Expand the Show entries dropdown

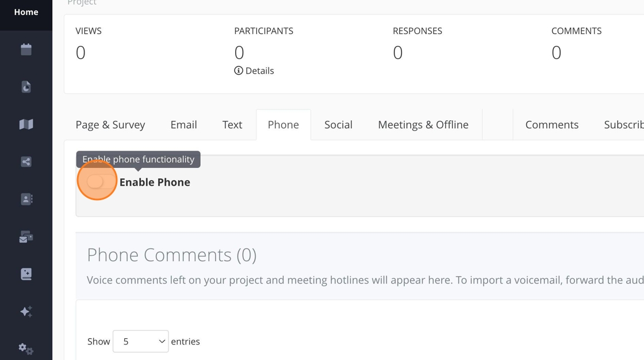(x=140, y=341)
